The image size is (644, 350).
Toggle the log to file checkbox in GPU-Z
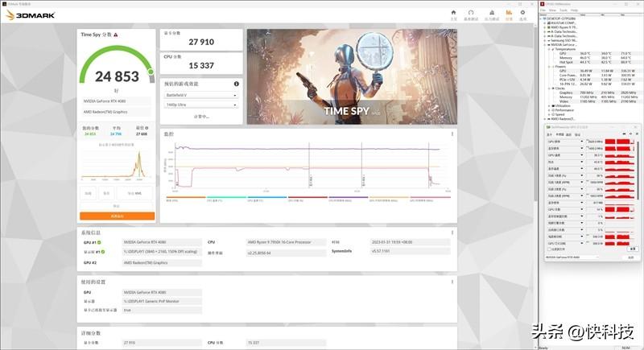pyautogui.click(x=550, y=249)
